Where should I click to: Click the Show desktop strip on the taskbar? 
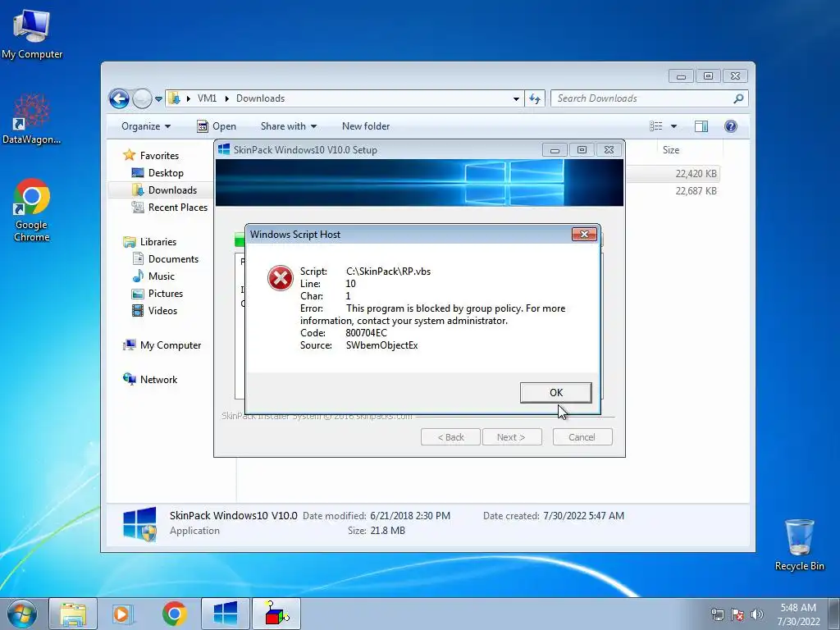tap(834, 614)
